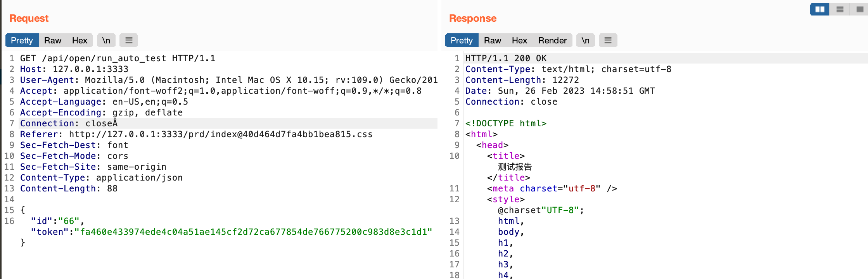The image size is (868, 279).
Task: Open Response pane hamburger menu icon
Action: pos(608,40)
